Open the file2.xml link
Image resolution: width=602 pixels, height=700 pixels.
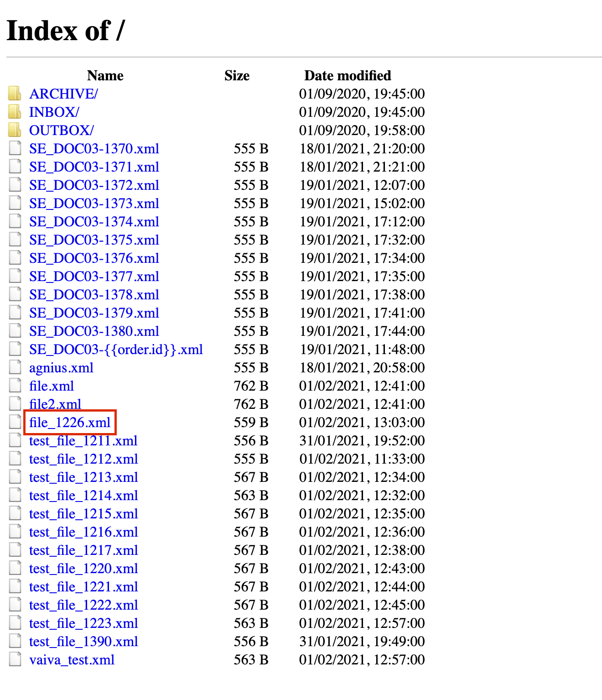[55, 404]
